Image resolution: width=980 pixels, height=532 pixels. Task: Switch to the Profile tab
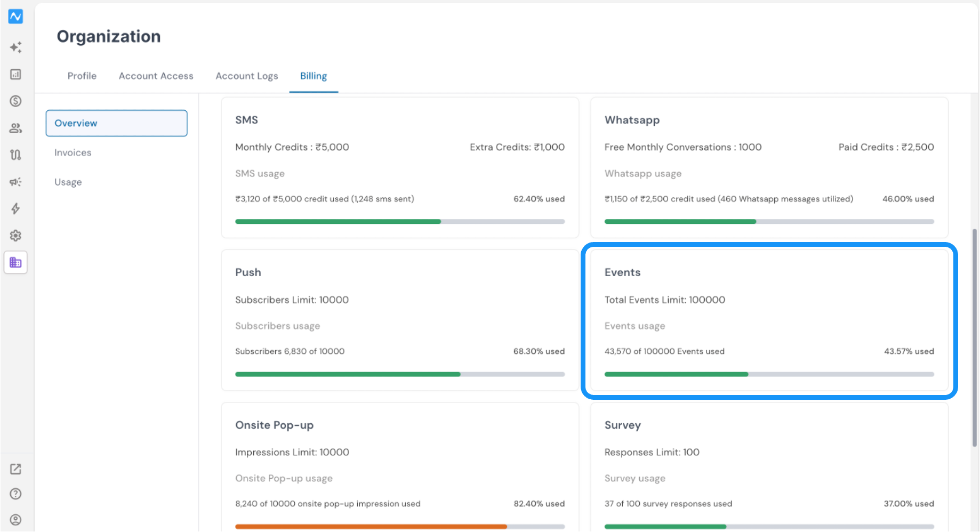coord(82,76)
